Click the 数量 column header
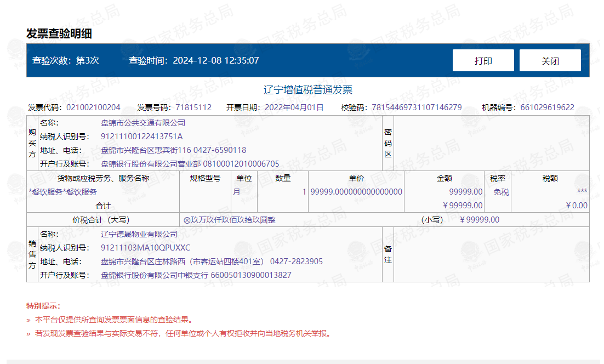Image resolution: width=604 pixels, height=364 pixels. (x=283, y=178)
